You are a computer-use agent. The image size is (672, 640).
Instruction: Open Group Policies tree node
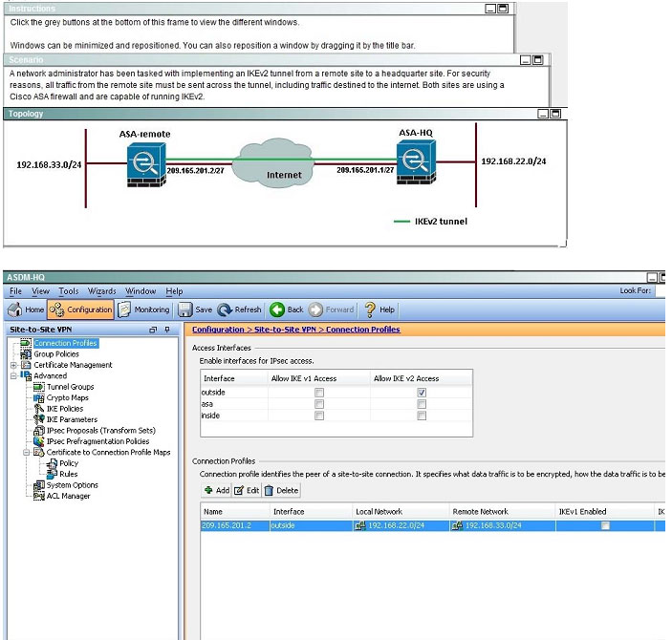(56, 354)
